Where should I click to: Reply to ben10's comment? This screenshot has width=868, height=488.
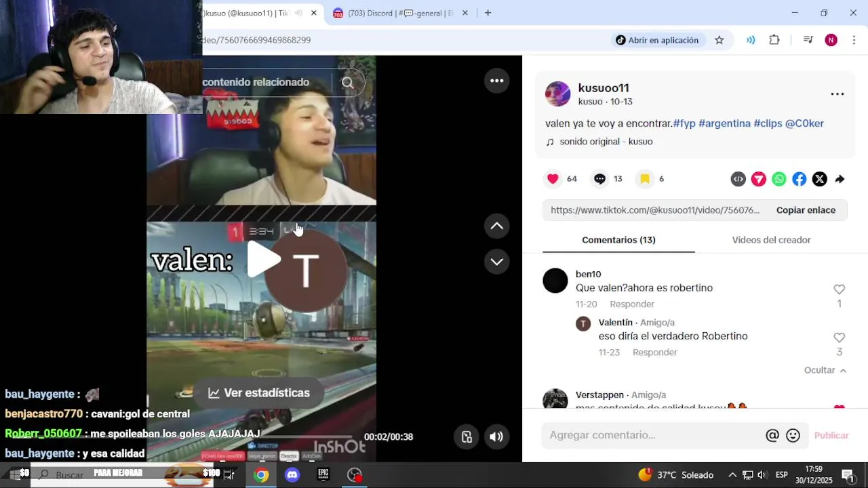pyautogui.click(x=632, y=304)
